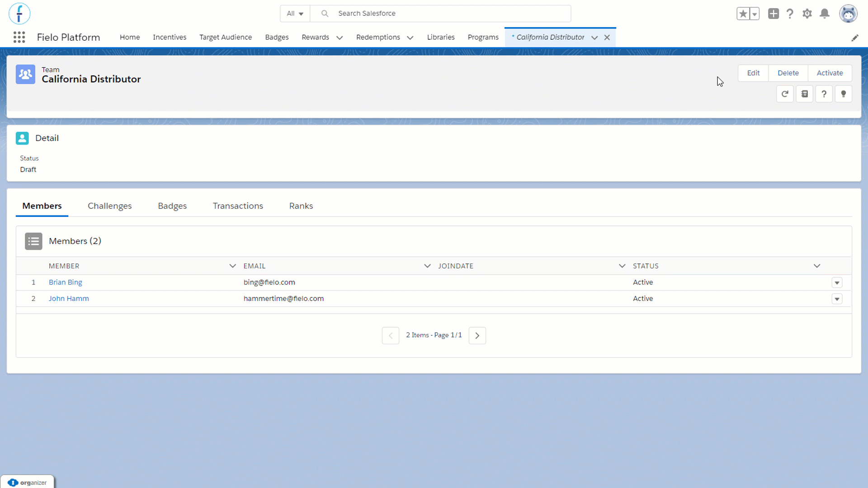Expand the Rewards menu chevron
This screenshot has width=868, height=488.
pos(340,38)
